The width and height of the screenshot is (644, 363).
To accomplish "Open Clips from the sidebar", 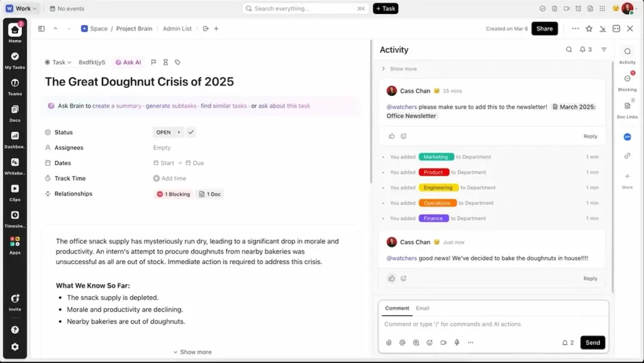I will (x=15, y=189).
